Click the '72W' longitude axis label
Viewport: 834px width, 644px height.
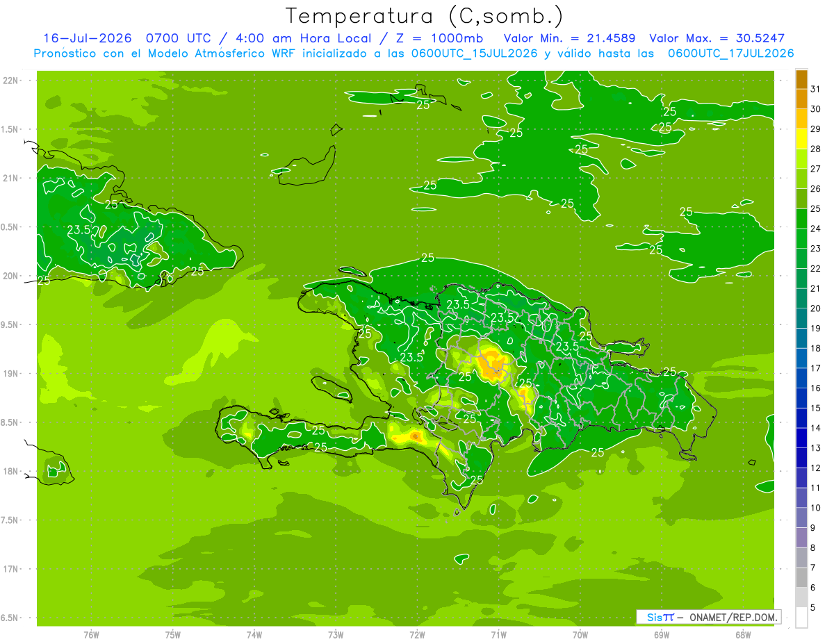pos(417,634)
